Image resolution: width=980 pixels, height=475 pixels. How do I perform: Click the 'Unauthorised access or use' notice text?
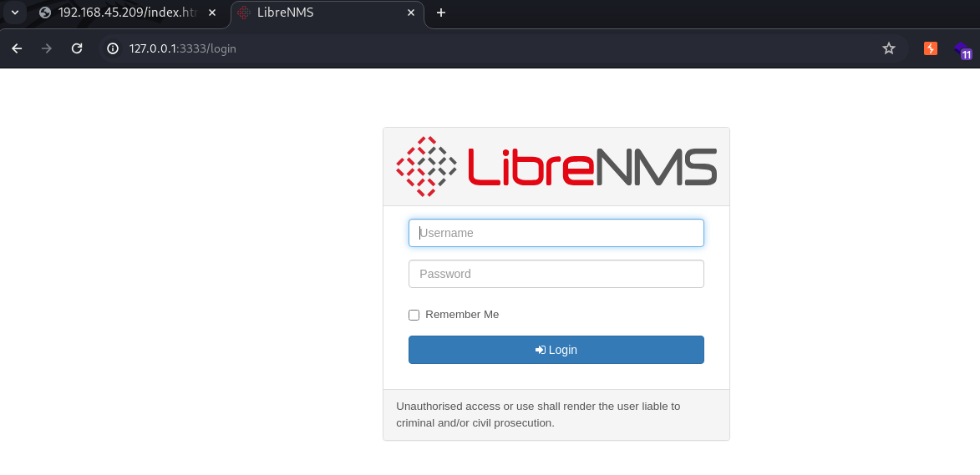pyautogui.click(x=538, y=414)
